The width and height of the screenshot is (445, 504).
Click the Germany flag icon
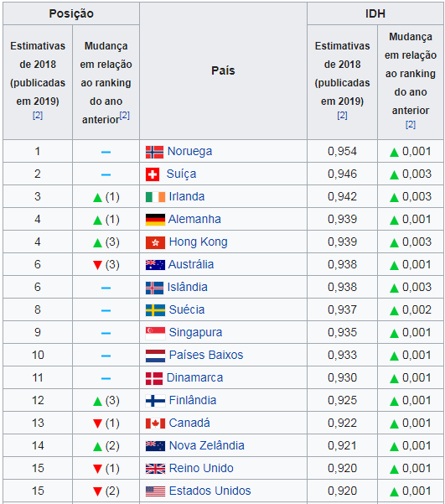point(155,220)
